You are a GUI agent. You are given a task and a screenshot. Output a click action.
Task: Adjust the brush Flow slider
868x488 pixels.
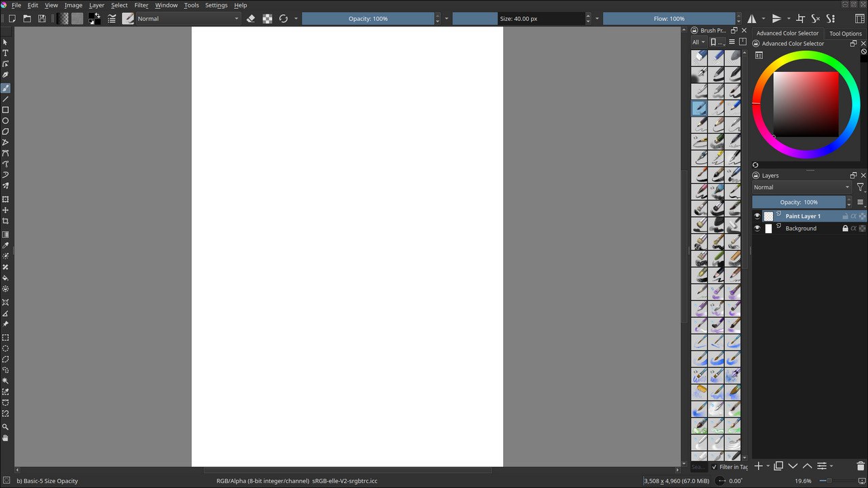tap(669, 19)
